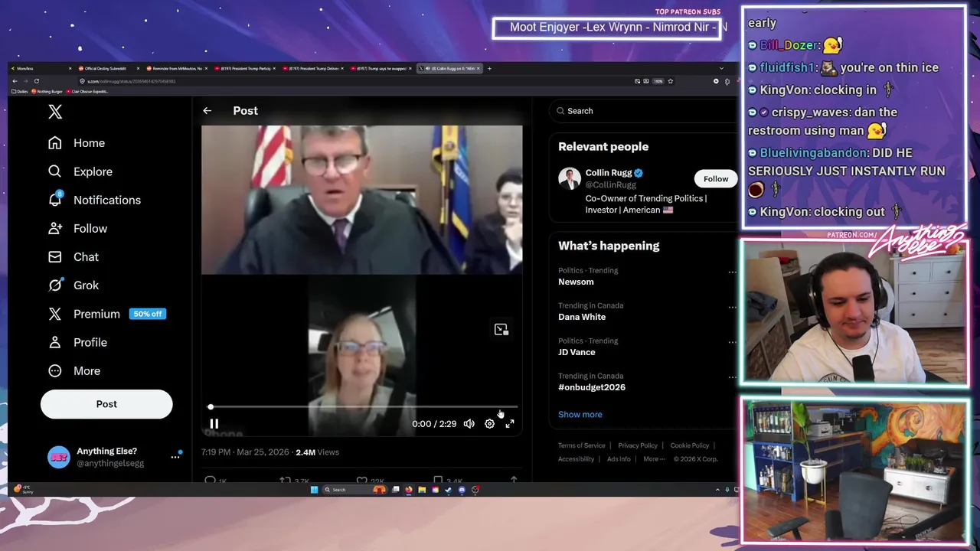Open the #onbudget2026 trending topic
The height and width of the screenshot is (551, 980).
pos(592,387)
